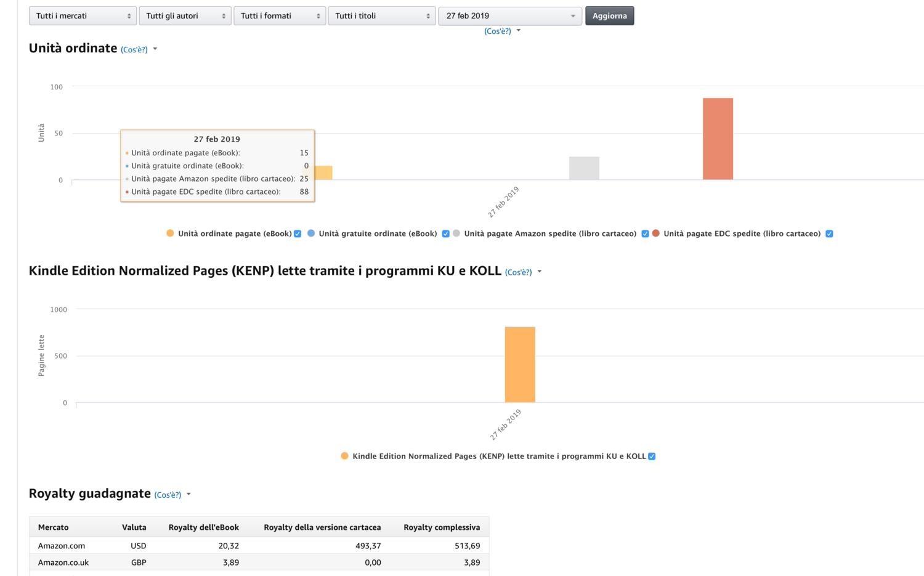Open the 27 feb 2019 date selector
This screenshot has width=924, height=576.
tap(510, 16)
